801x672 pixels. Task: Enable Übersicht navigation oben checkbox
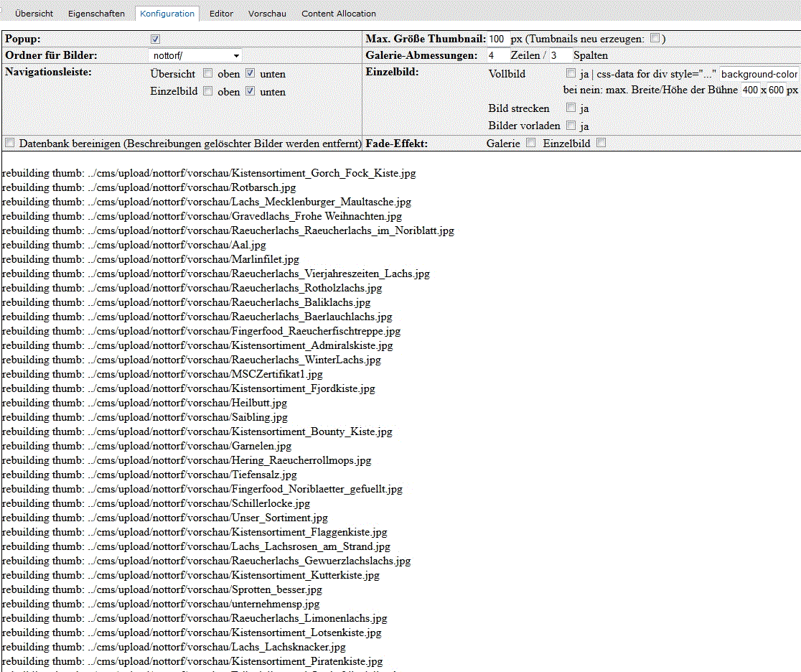coord(207,73)
